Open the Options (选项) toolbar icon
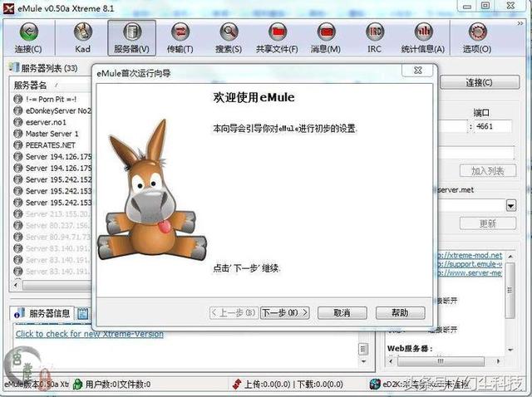 (477, 37)
